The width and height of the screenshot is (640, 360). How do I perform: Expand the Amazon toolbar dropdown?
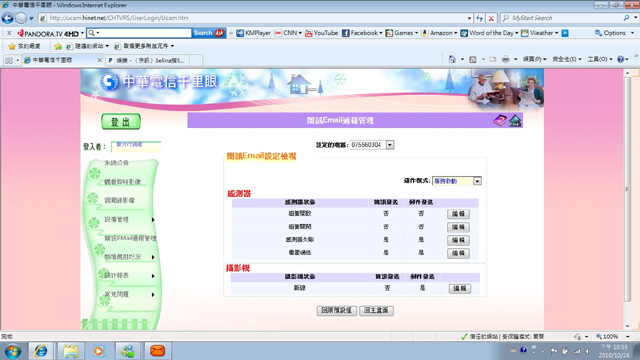[x=456, y=33]
